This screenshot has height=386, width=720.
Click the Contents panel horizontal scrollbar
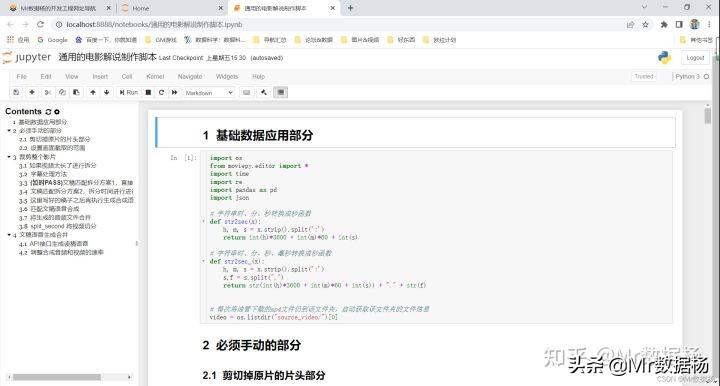coord(57,377)
